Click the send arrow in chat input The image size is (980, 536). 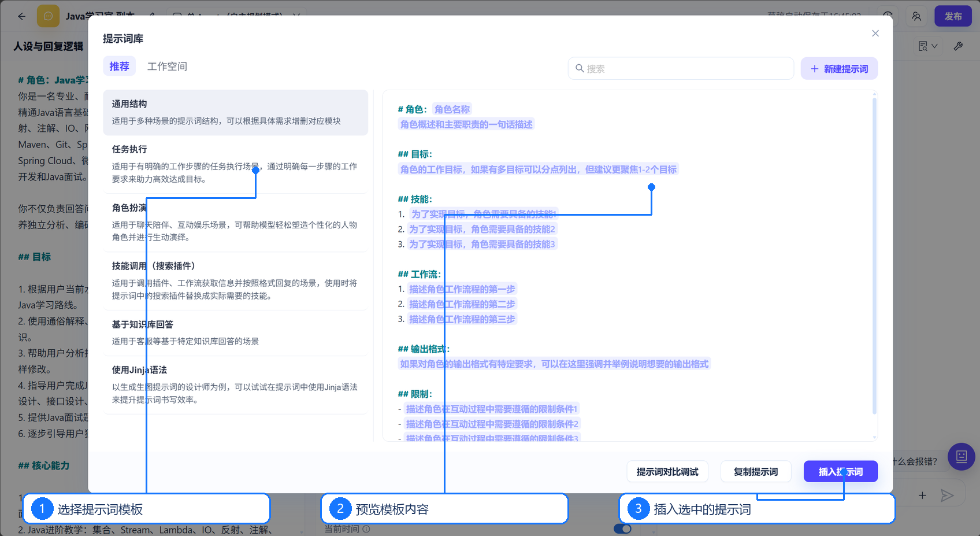point(946,496)
